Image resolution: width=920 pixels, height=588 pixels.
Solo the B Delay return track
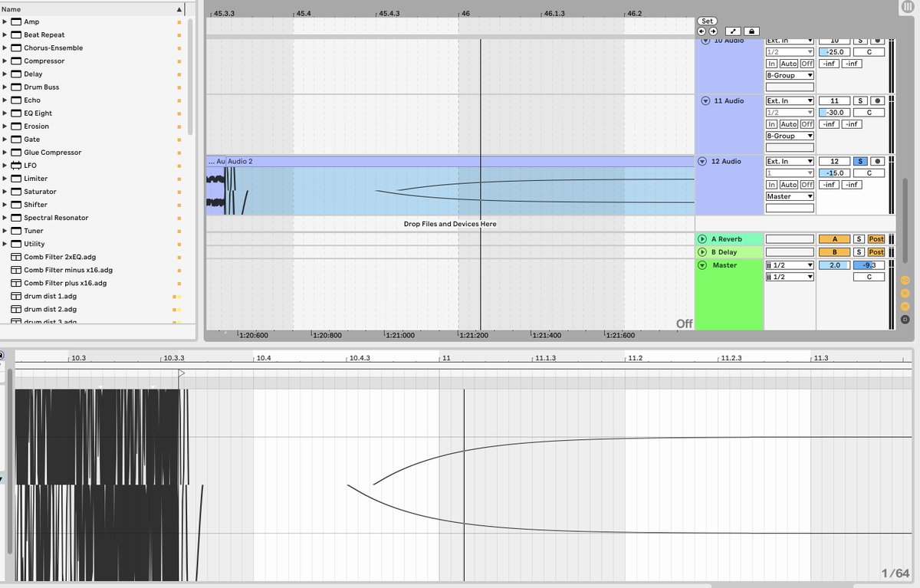pos(859,251)
